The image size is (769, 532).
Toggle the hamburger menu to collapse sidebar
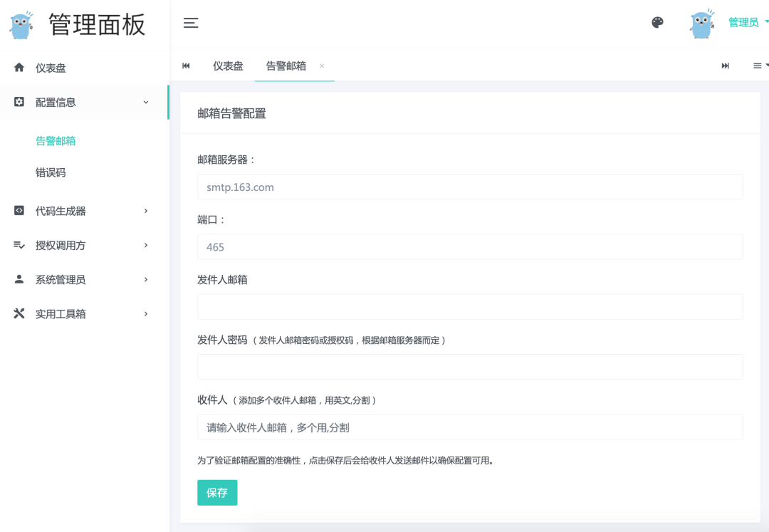pyautogui.click(x=191, y=22)
